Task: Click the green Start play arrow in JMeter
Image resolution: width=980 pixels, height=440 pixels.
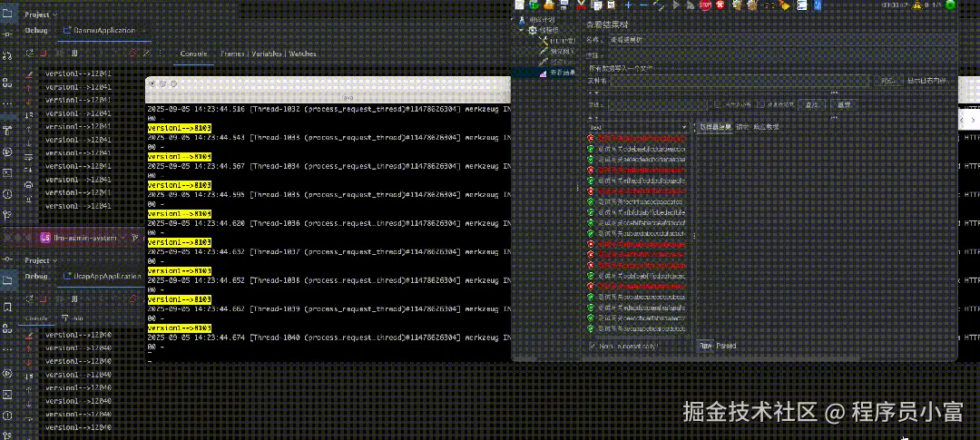Action: click(x=677, y=5)
